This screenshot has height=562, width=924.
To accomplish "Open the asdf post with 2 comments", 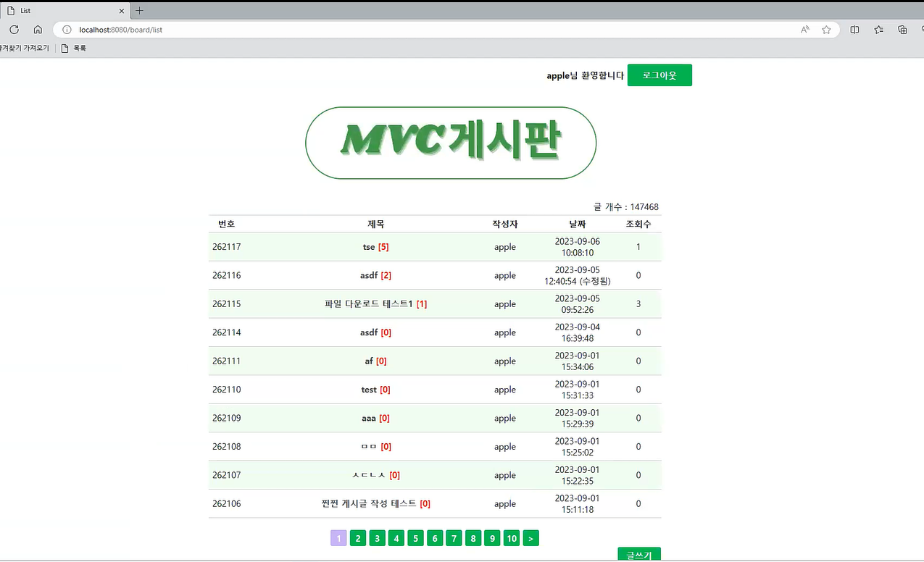I will [x=375, y=275].
